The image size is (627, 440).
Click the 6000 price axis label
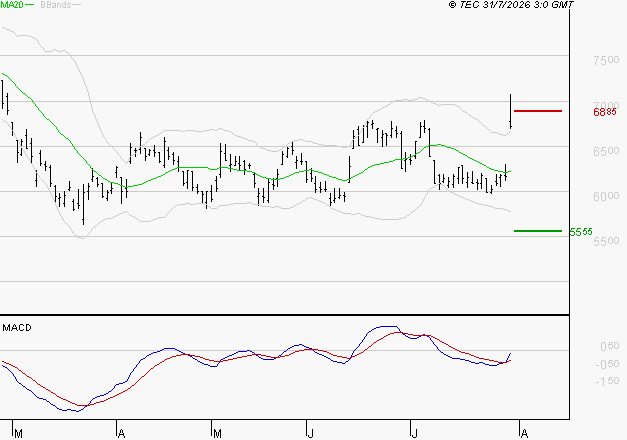[x=606, y=196]
